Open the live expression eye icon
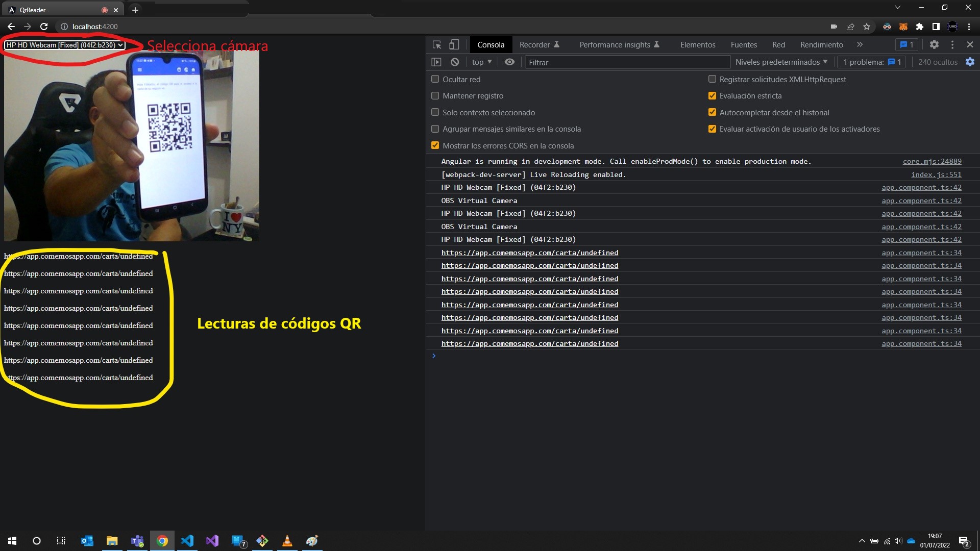 pos(509,62)
